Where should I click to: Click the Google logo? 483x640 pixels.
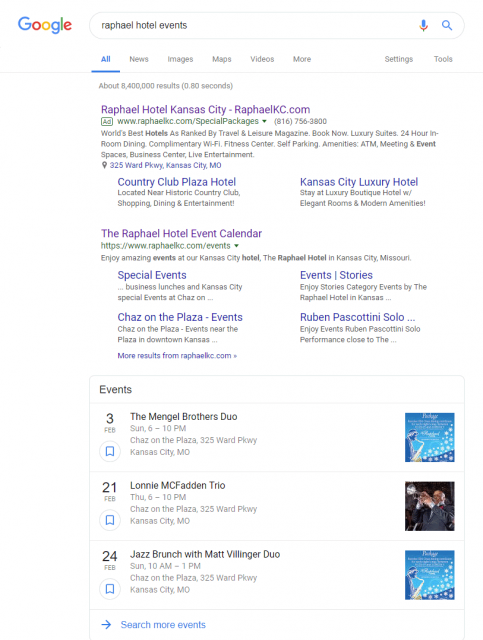45,25
